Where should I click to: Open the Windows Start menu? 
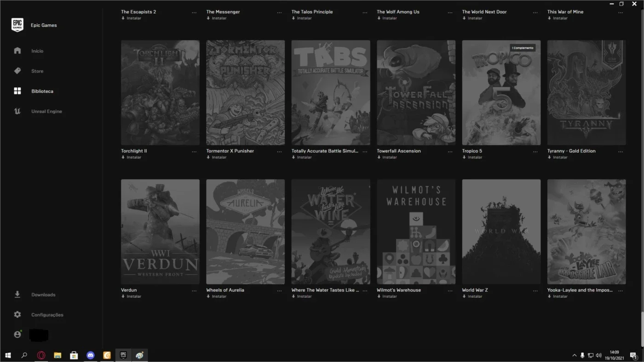(x=8, y=355)
